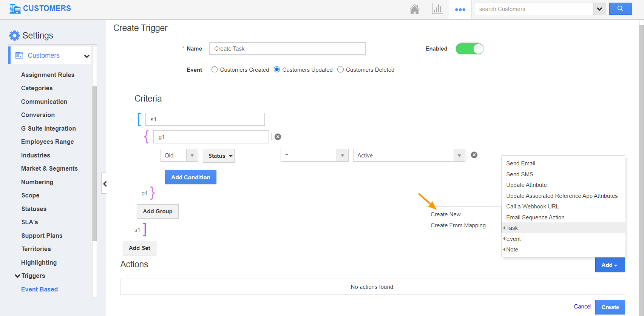Toggle the Enabled switch off
This screenshot has height=316, width=644.
(469, 49)
